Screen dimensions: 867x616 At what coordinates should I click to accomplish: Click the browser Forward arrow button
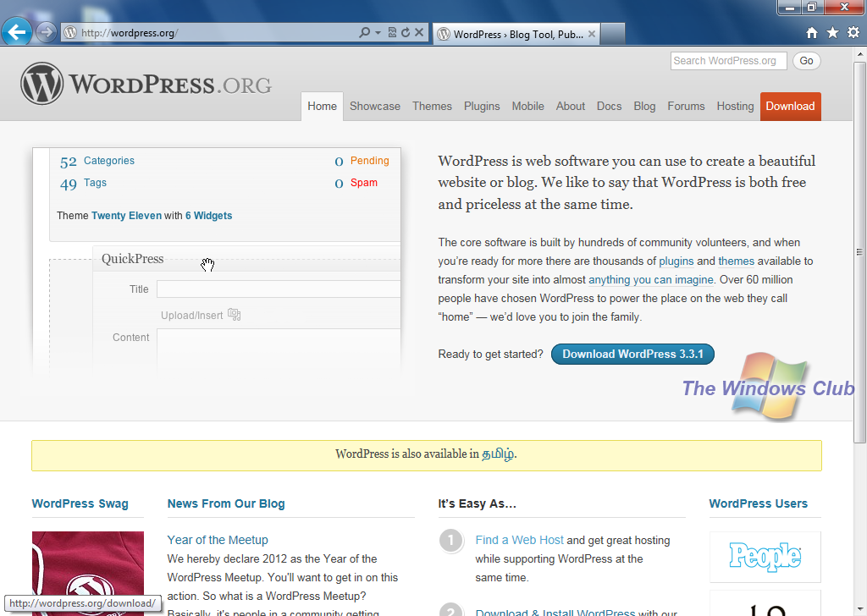[x=47, y=33]
